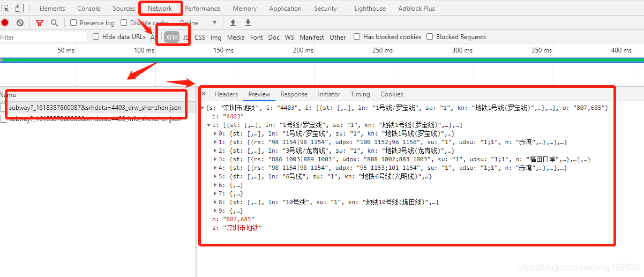
Task: Select the 4403_drw_shenzhen.json request row
Action: tap(98, 108)
